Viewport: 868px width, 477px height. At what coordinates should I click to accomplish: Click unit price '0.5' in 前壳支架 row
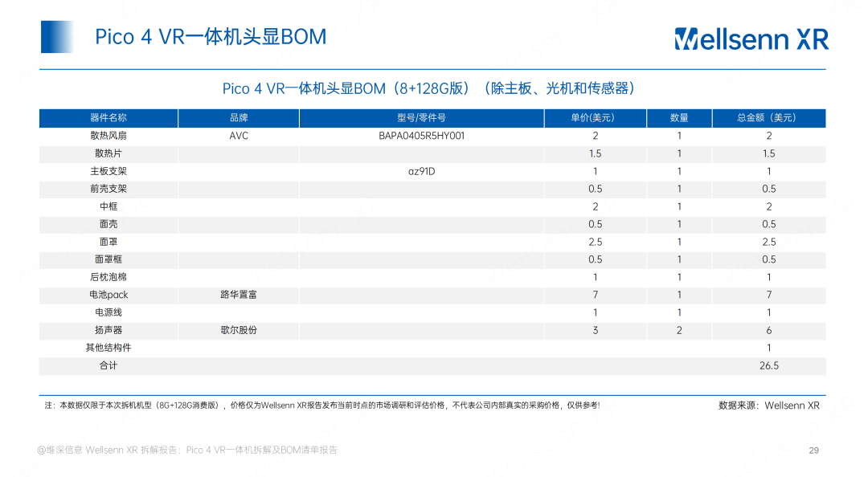(x=595, y=189)
